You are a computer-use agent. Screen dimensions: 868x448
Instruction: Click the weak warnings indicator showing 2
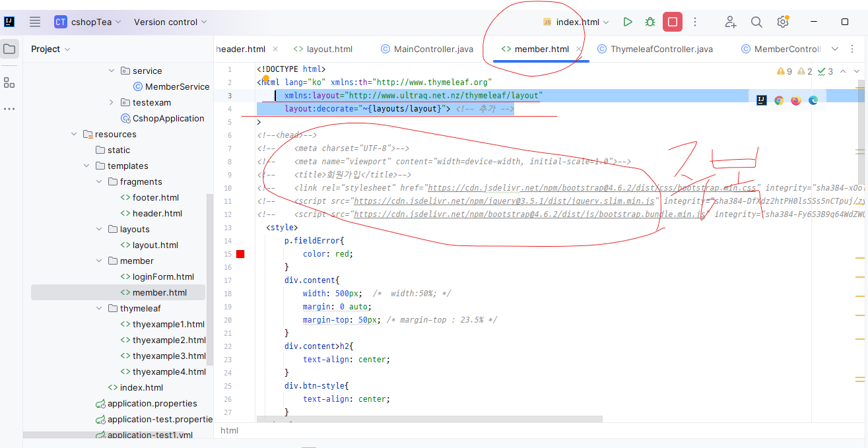click(805, 71)
